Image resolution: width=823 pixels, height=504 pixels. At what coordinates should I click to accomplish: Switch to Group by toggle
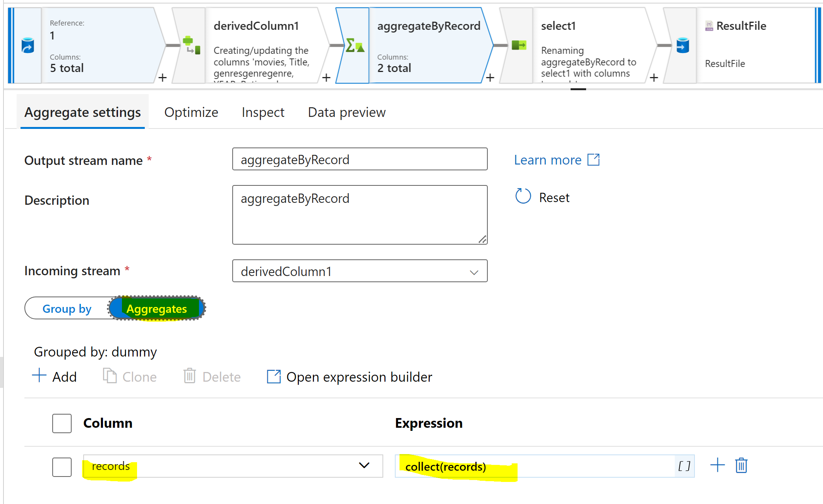coord(67,309)
